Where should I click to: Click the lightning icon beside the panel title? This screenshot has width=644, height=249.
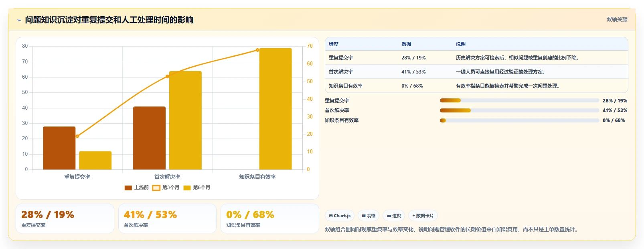[x=19, y=20]
